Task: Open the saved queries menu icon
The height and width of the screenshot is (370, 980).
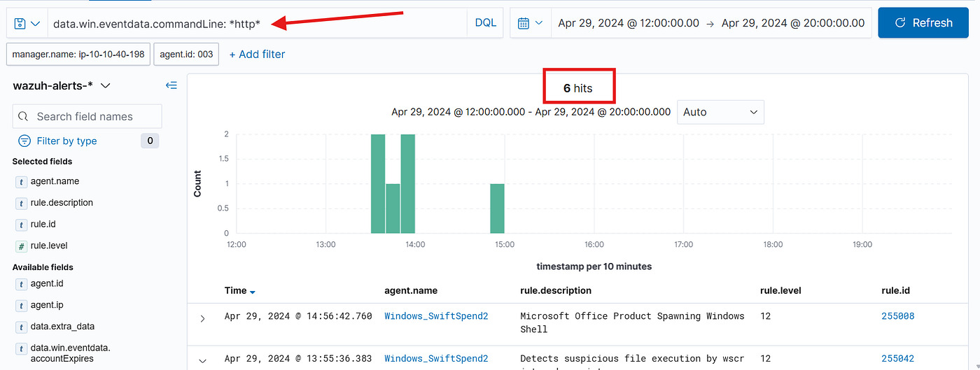Action: click(27, 23)
